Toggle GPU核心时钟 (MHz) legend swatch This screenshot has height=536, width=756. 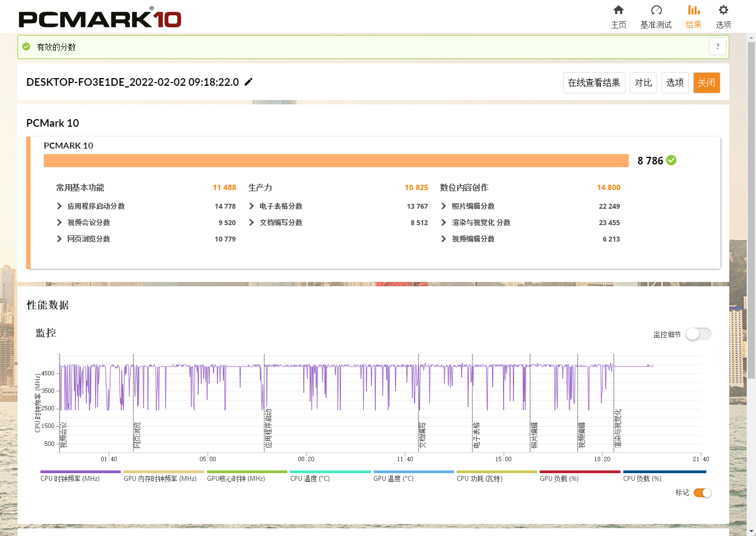point(247,472)
